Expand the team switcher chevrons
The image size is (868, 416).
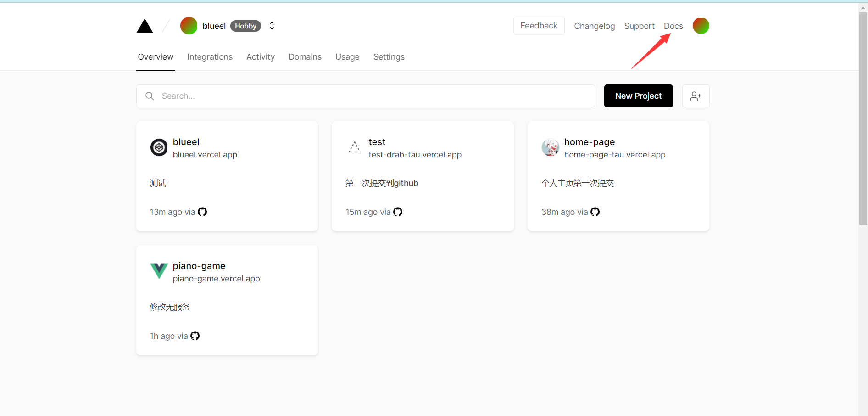click(x=272, y=26)
